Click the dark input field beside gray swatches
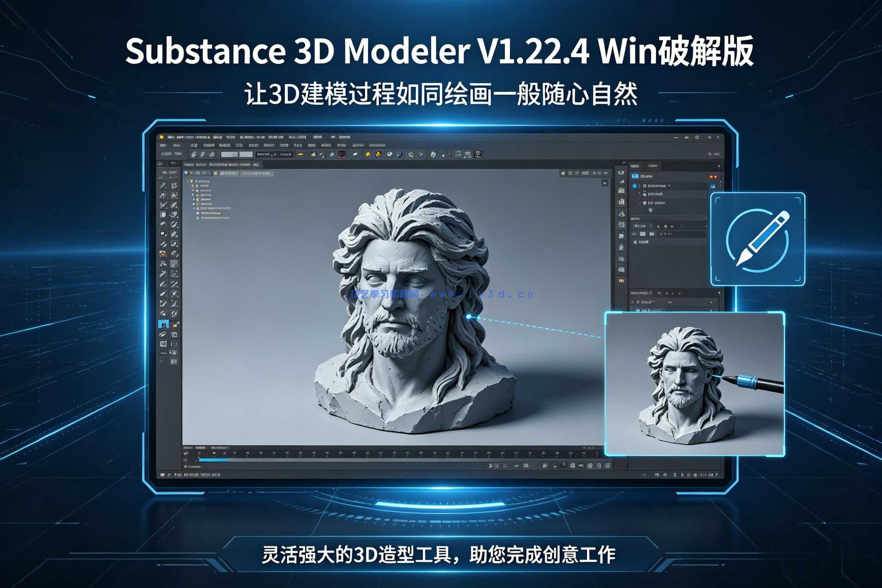 [682, 234]
